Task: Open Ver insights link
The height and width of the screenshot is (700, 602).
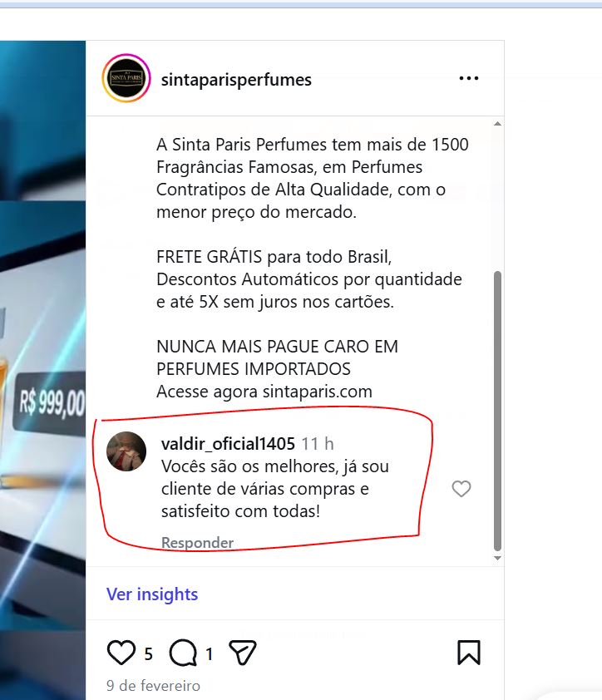Action: (x=152, y=594)
